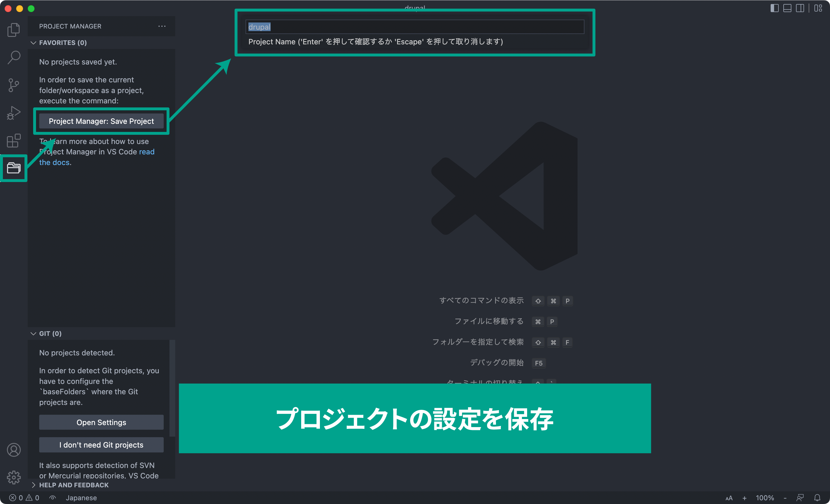Screen dimensions: 830x504
Task: Expand the HELP AND FEEDBACK section
Action: [101, 485]
